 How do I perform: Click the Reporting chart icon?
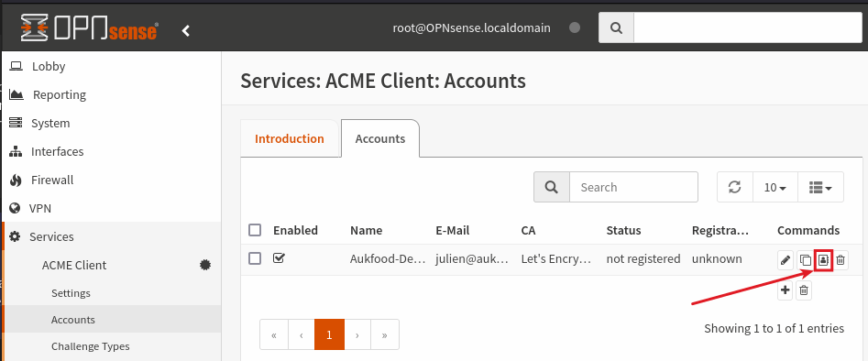[x=16, y=94]
